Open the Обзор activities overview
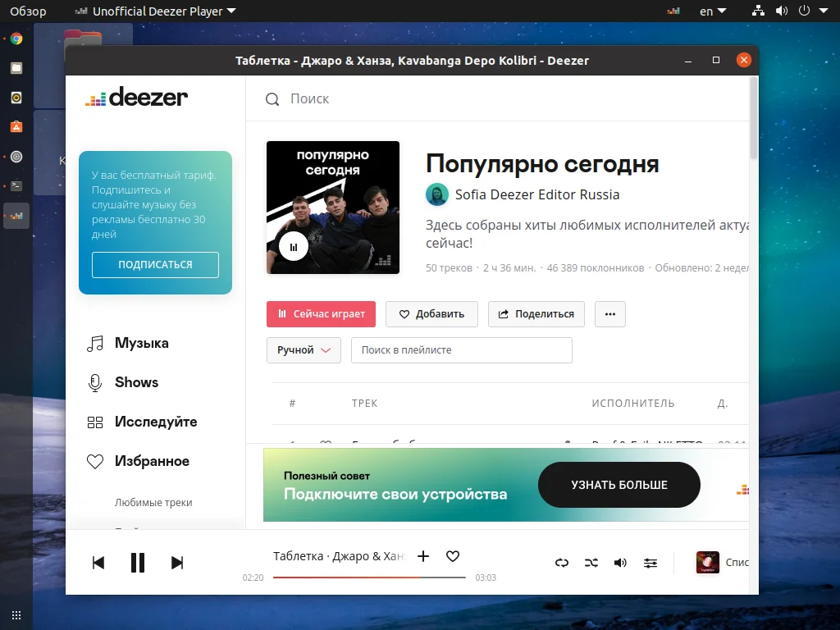 28,11
